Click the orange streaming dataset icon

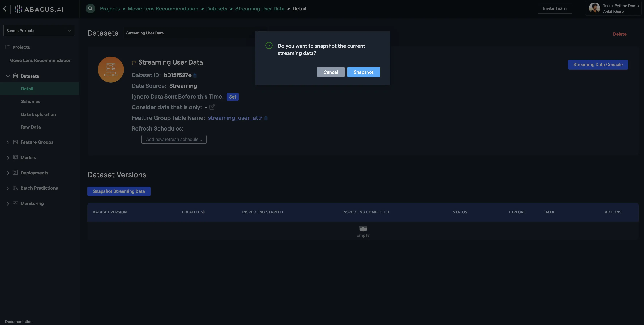[111, 69]
